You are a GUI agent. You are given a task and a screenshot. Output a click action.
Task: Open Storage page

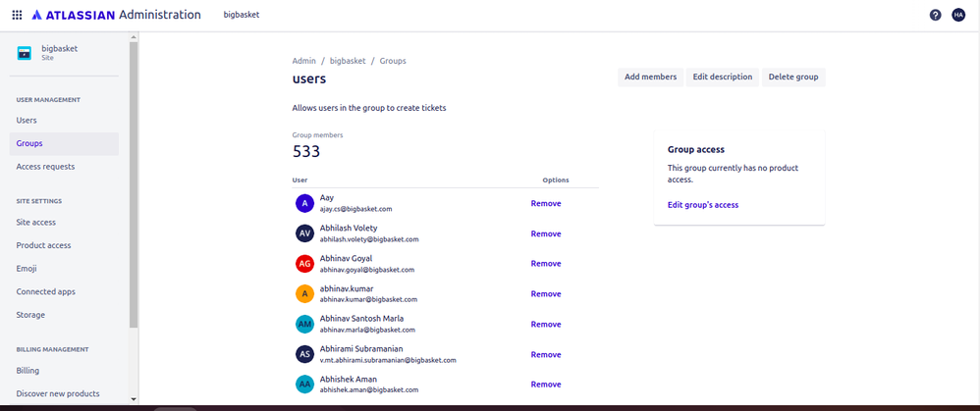point(64,315)
